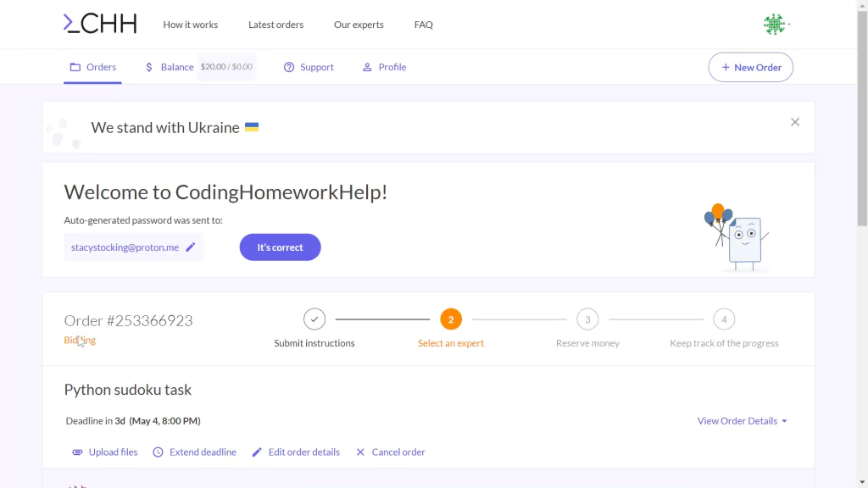Screen dimensions: 868x488
Task: Click the Extend deadline link
Action: [x=194, y=452]
